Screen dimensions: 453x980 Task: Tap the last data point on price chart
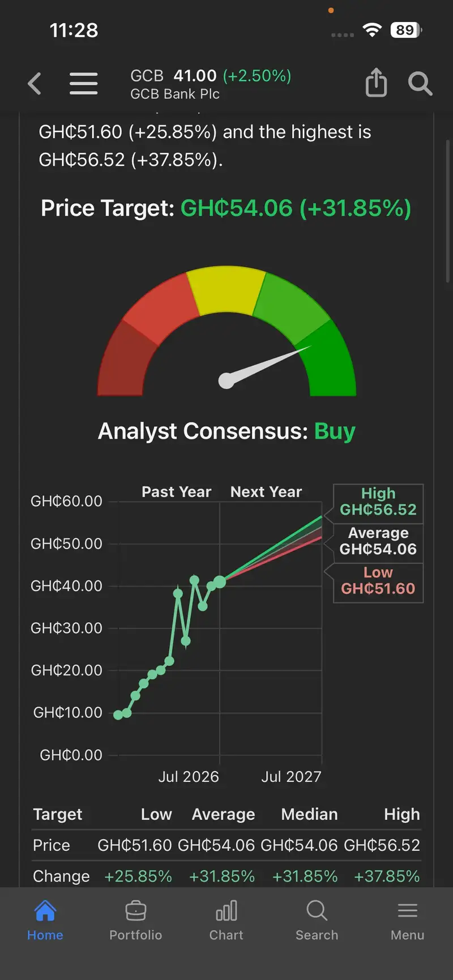coord(220,581)
